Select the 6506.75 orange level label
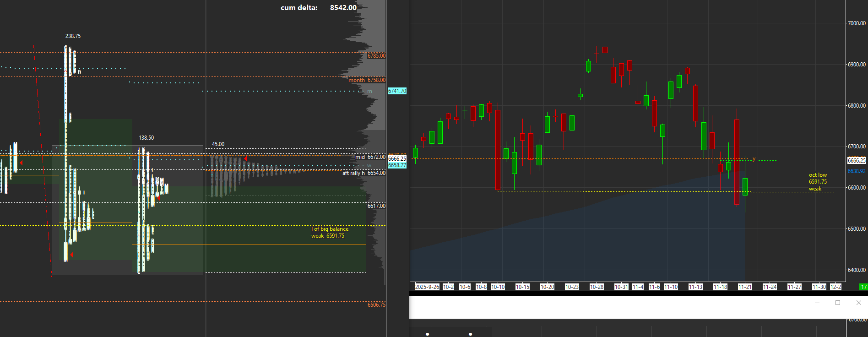Image resolution: width=868 pixels, height=337 pixels. tap(376, 305)
